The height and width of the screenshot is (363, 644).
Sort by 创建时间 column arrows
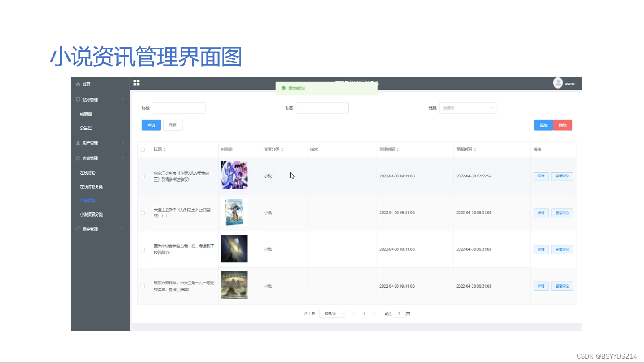[x=398, y=149]
